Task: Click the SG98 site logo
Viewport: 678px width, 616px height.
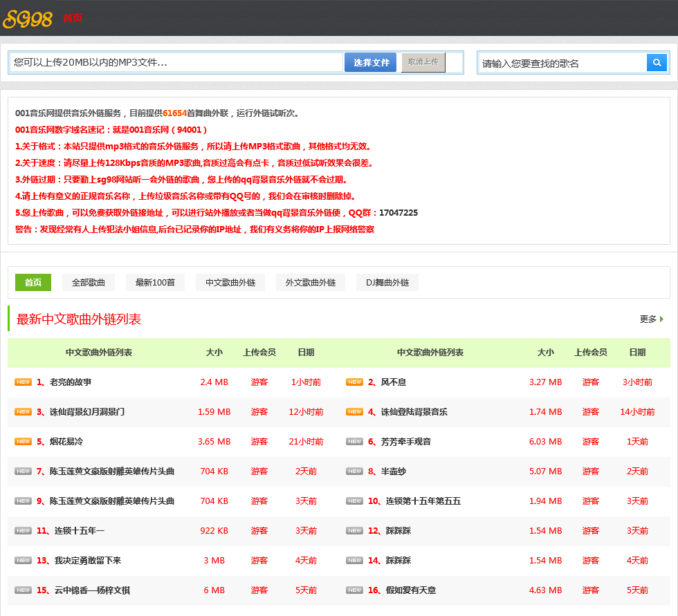Action: click(x=28, y=19)
